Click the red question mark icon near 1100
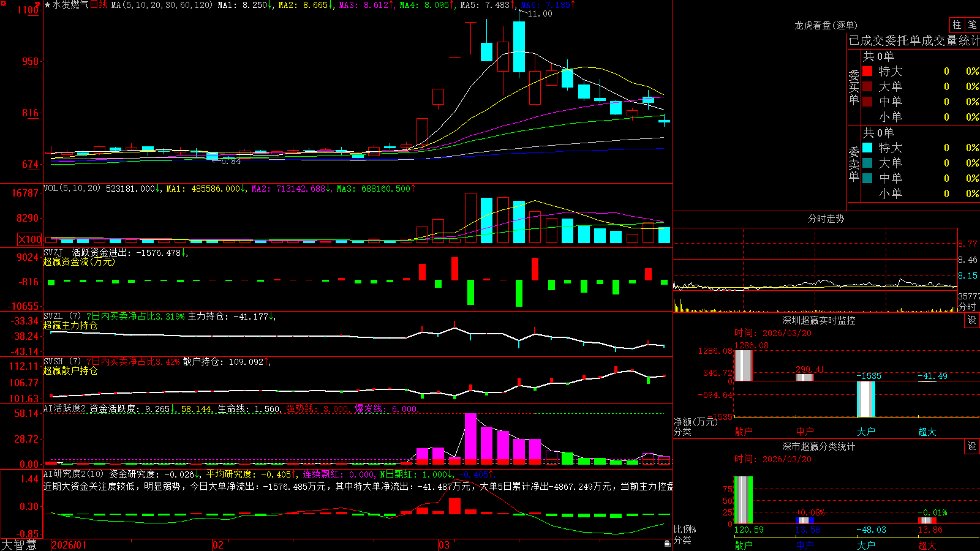Screen dimensions: 980x551 pyautogui.click(x=38, y=4)
